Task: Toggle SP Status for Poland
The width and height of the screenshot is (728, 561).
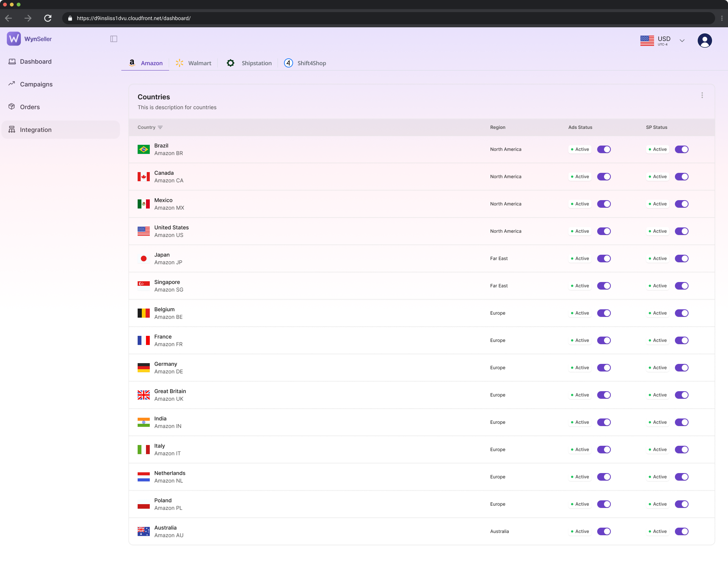Action: coord(681,504)
